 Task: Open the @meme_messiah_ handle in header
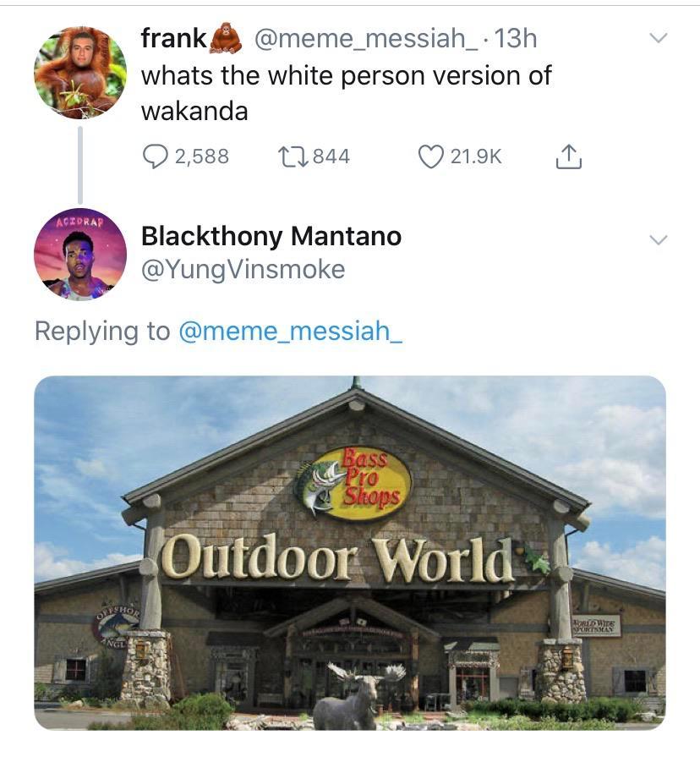(365, 38)
